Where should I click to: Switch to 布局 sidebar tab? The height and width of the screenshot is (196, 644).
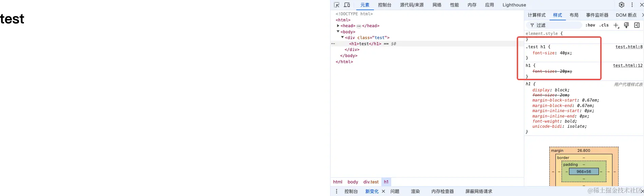tap(574, 15)
